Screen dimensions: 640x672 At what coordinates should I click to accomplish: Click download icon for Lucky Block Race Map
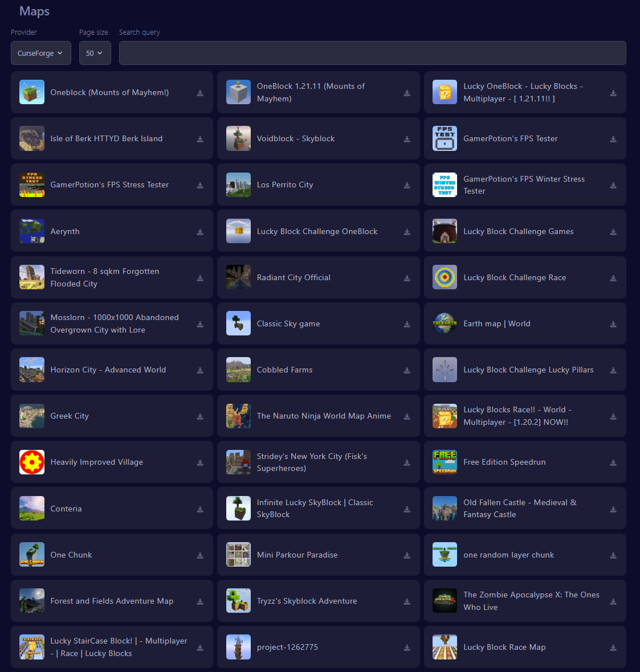coord(613,648)
